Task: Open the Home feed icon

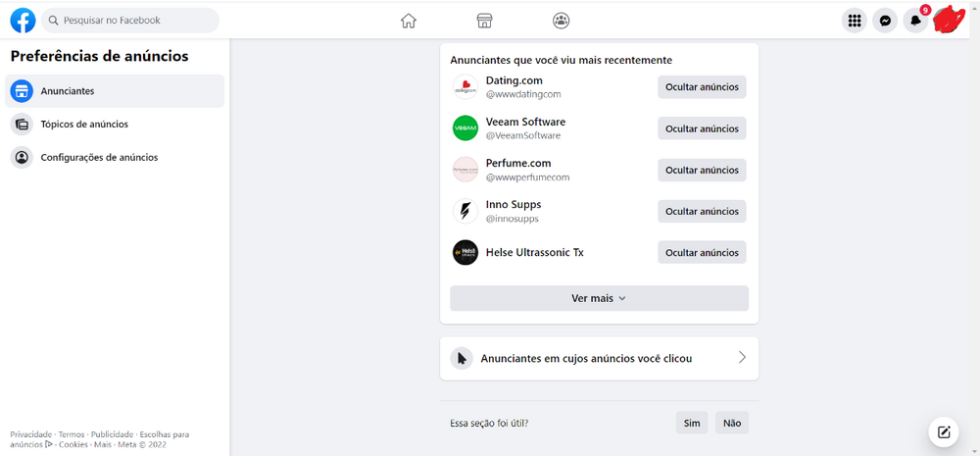Action: tap(408, 21)
